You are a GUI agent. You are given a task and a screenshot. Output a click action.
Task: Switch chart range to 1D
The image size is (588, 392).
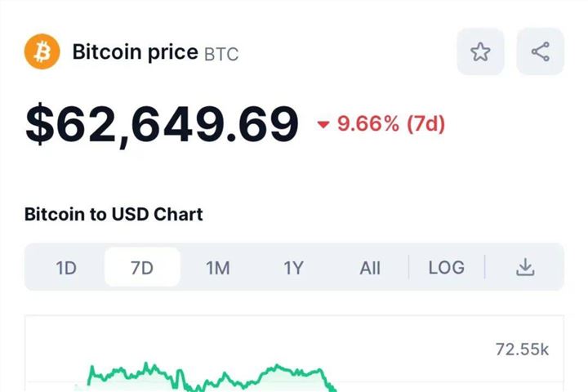pos(66,268)
